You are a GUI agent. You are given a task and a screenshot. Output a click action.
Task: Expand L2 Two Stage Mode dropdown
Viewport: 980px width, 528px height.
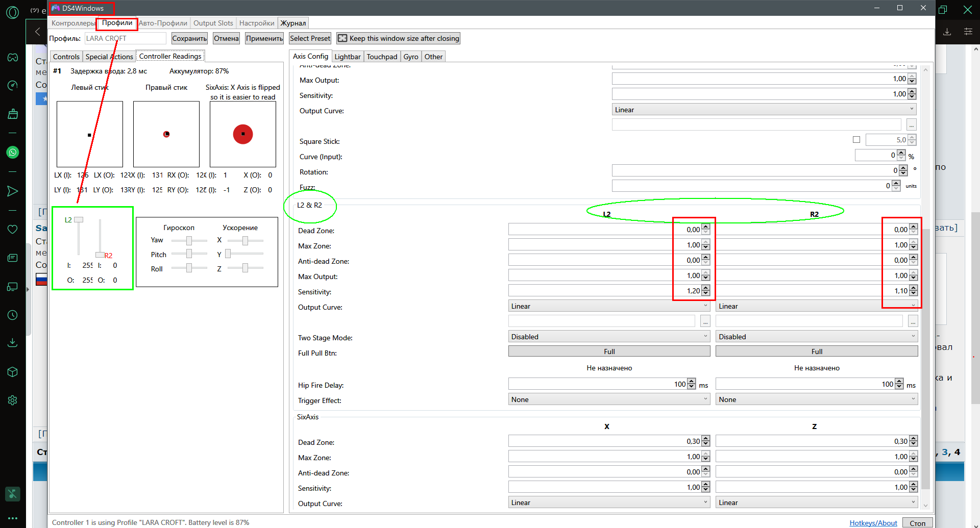pos(609,337)
